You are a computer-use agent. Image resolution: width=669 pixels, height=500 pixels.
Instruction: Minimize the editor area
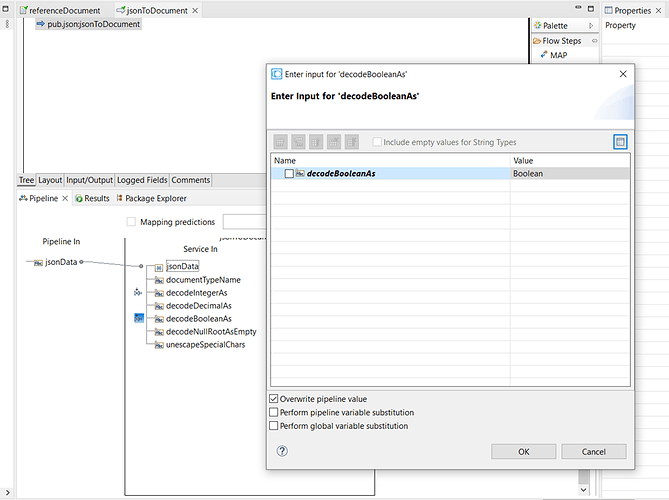click(x=578, y=8)
